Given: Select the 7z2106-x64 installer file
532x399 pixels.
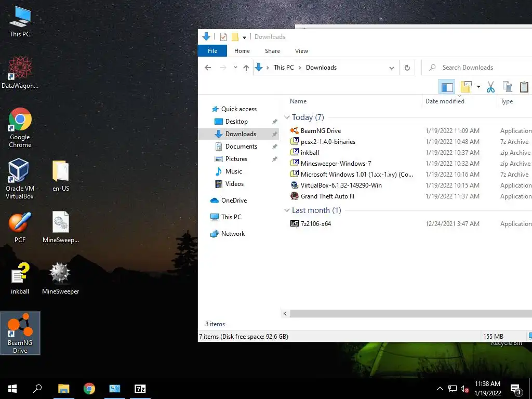Looking at the screenshot, I should click(410, 223).
